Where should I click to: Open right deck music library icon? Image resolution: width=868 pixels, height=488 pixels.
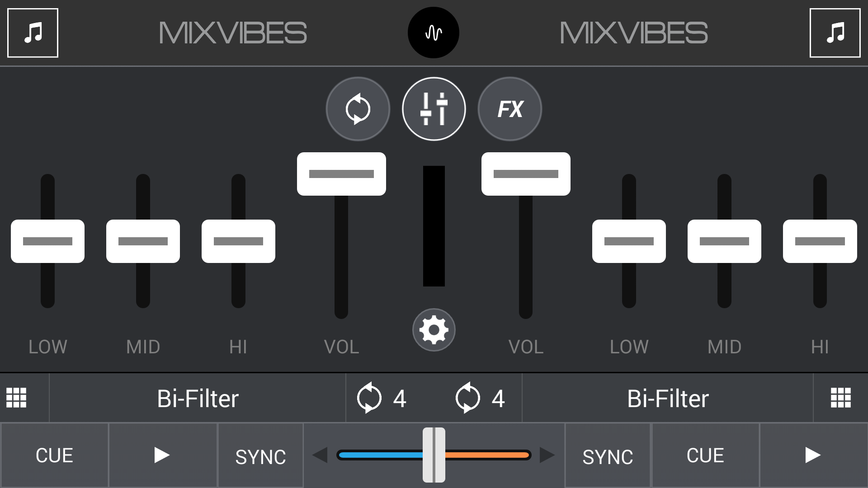click(835, 33)
